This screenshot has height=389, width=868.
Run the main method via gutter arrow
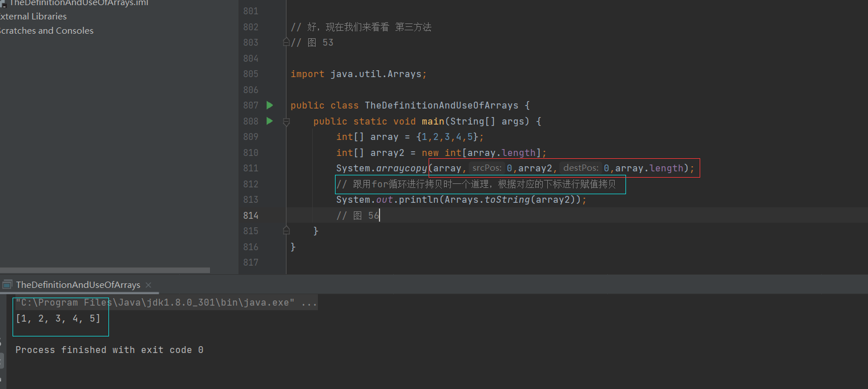click(270, 121)
